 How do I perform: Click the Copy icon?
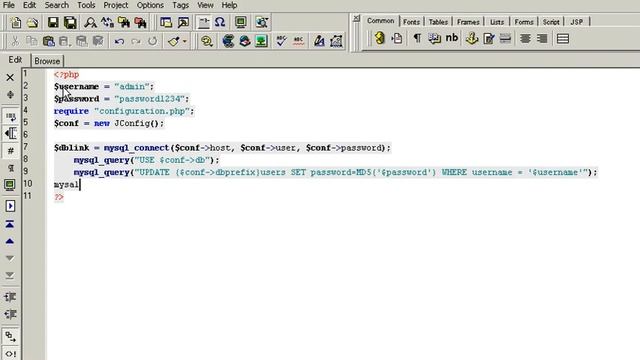(31, 41)
